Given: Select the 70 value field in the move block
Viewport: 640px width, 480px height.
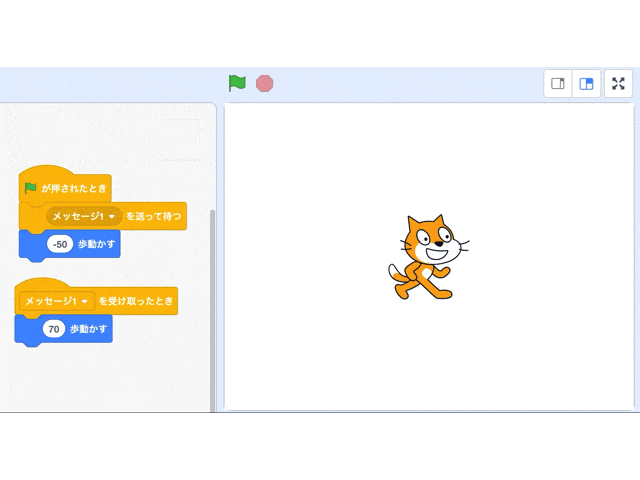Looking at the screenshot, I should pos(54,329).
